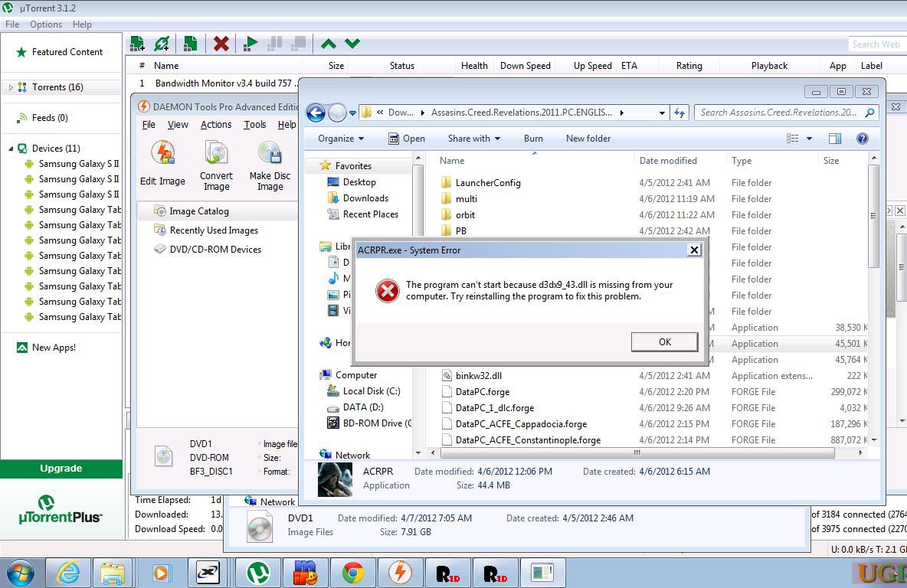Select the LauncherConfig folder
Screen dimensions: 907x588
click(488, 183)
